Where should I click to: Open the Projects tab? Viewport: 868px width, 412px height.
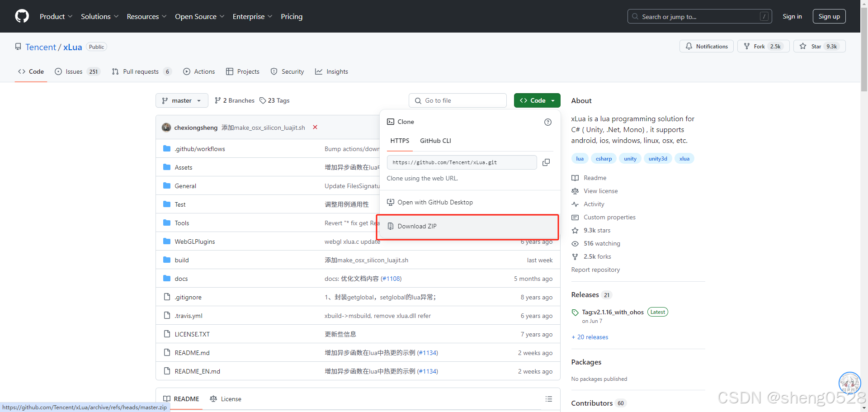[243, 71]
